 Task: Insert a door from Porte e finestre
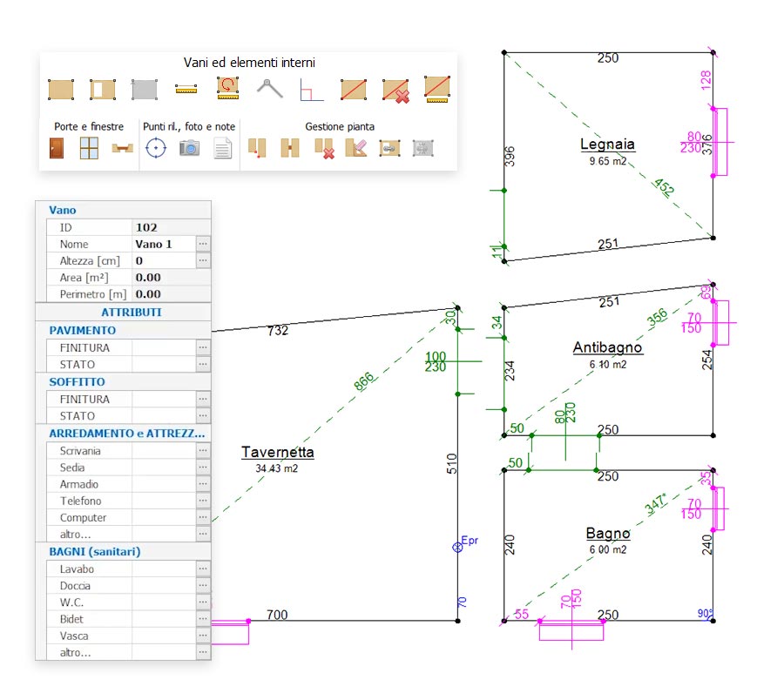pyautogui.click(x=57, y=148)
